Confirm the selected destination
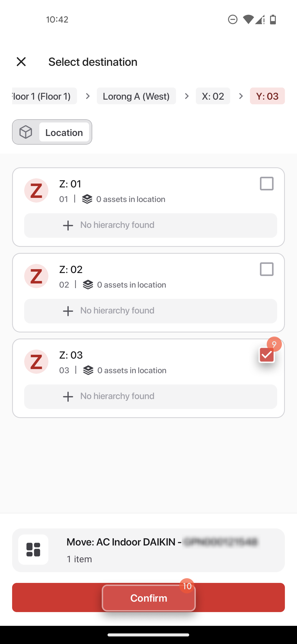The width and height of the screenshot is (297, 644). 148,597
